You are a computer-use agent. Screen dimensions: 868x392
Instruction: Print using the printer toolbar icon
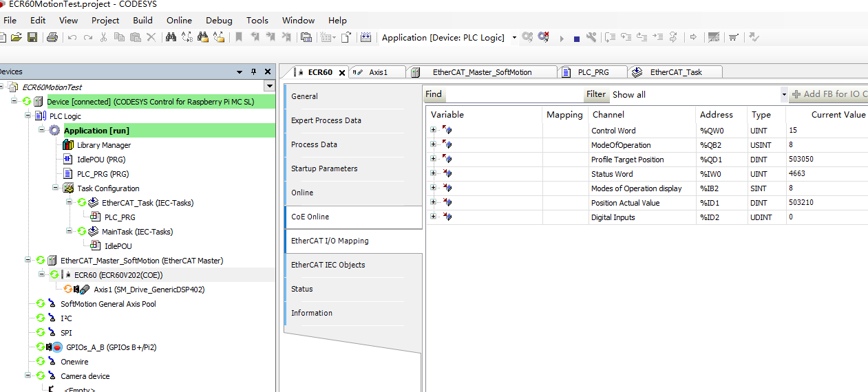(x=52, y=37)
